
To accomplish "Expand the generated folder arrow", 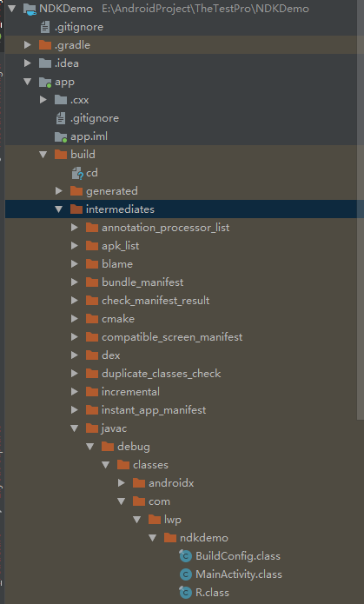I will (59, 191).
